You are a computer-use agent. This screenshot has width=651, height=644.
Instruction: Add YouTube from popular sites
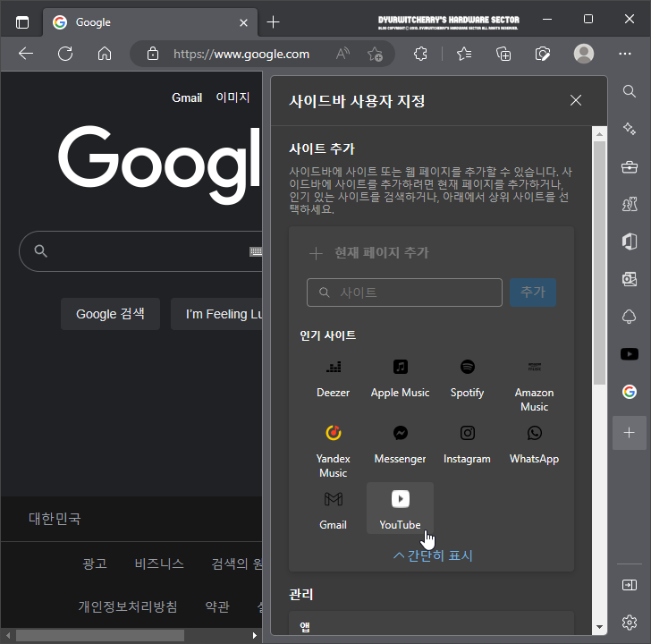(x=401, y=509)
